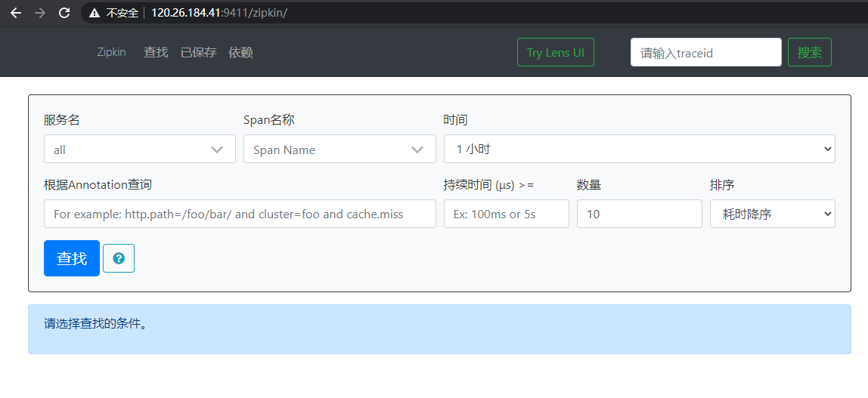Focus the Annotation query input field
The height and width of the screenshot is (398, 868).
240,214
